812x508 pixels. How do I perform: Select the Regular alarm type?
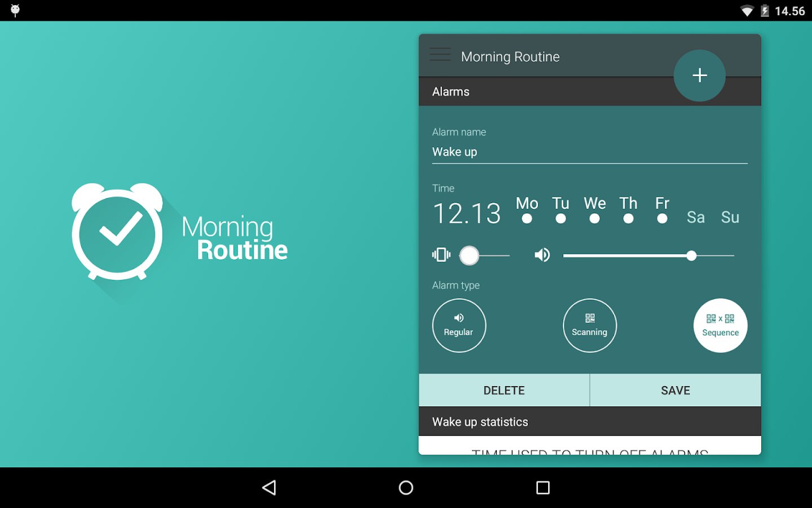[459, 325]
